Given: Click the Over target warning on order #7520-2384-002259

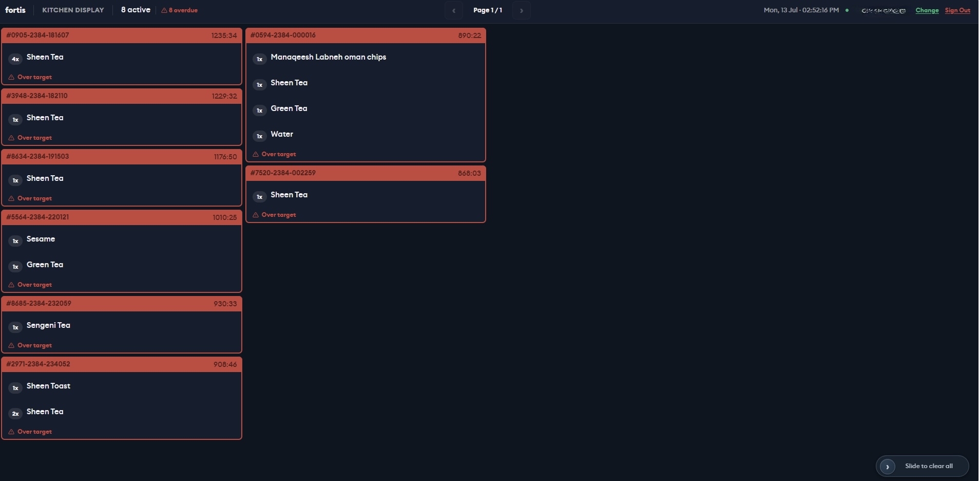Looking at the screenshot, I should [274, 215].
